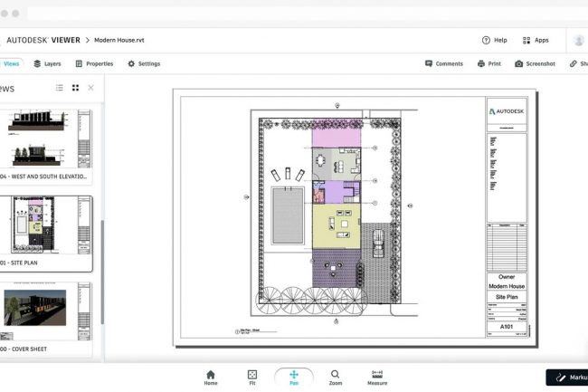The height and width of the screenshot is (392, 588).
Task: Switch views panel to list layout
Action: click(60, 88)
